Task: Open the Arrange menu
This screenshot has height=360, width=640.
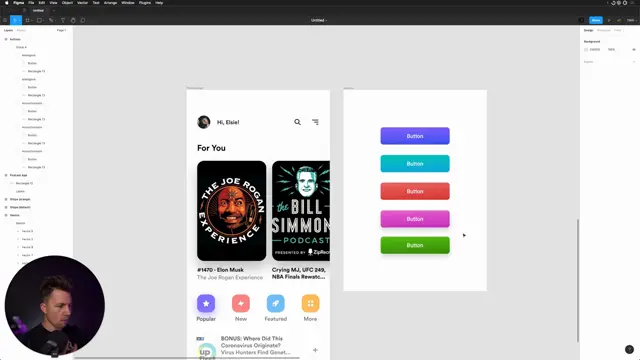Action: (x=110, y=3)
